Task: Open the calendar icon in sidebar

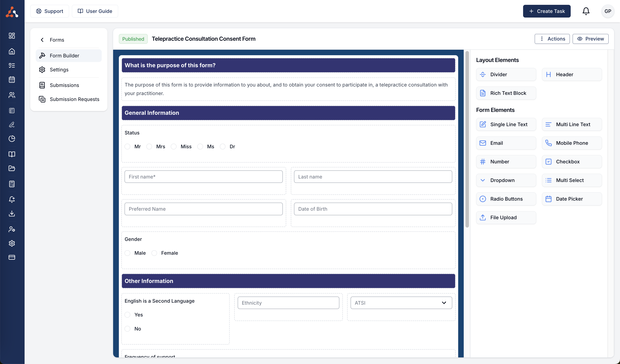Action: point(12,79)
